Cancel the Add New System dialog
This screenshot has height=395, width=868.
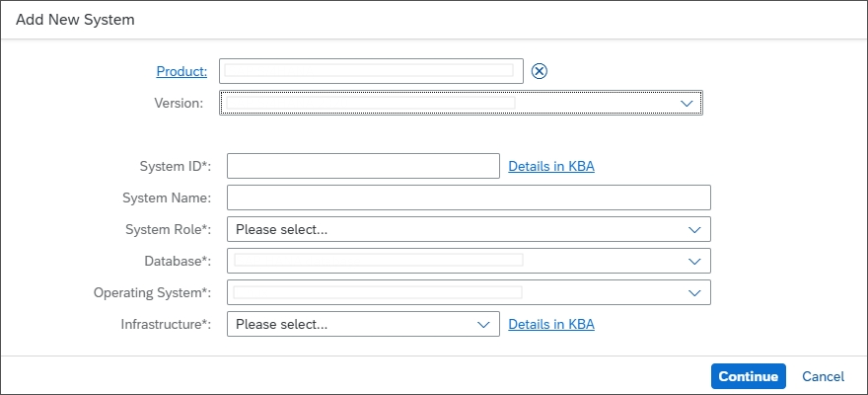click(x=823, y=376)
